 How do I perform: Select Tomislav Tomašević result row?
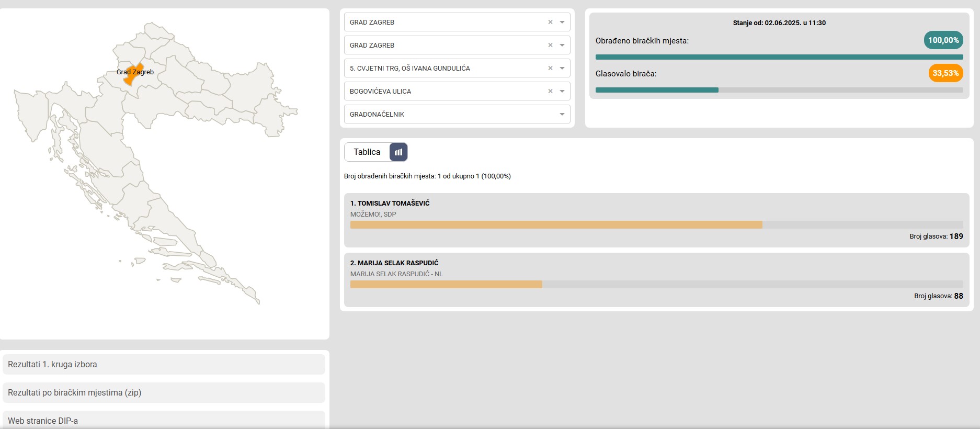coord(656,220)
